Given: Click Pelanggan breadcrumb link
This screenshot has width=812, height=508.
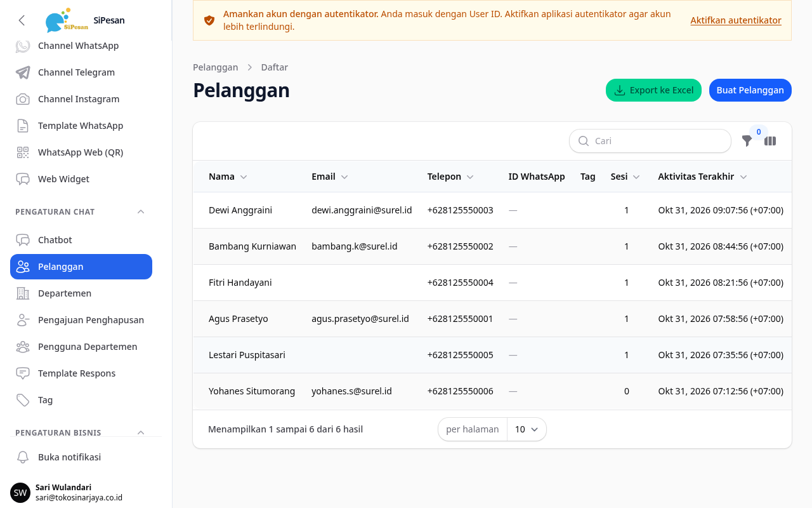Looking at the screenshot, I should click(216, 67).
